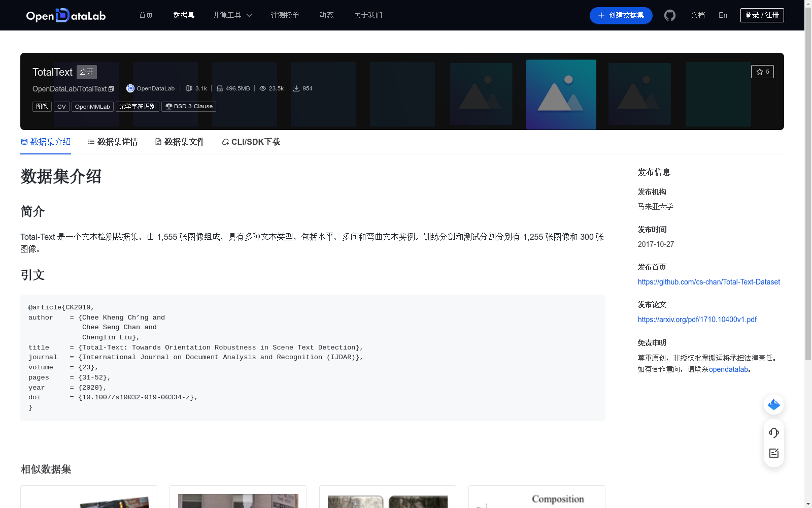
Task: Click the scrollbar down arrow
Action: (808, 504)
